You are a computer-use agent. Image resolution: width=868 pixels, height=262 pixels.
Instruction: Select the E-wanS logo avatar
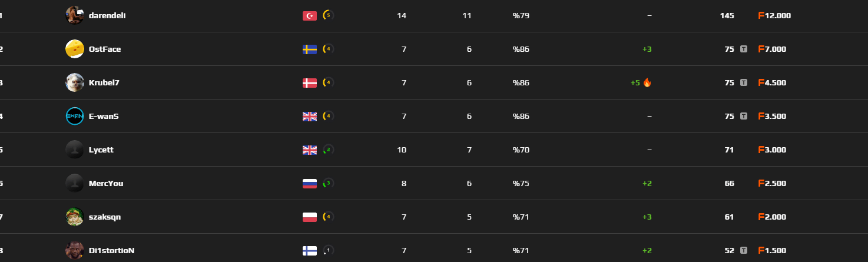pos(74,116)
